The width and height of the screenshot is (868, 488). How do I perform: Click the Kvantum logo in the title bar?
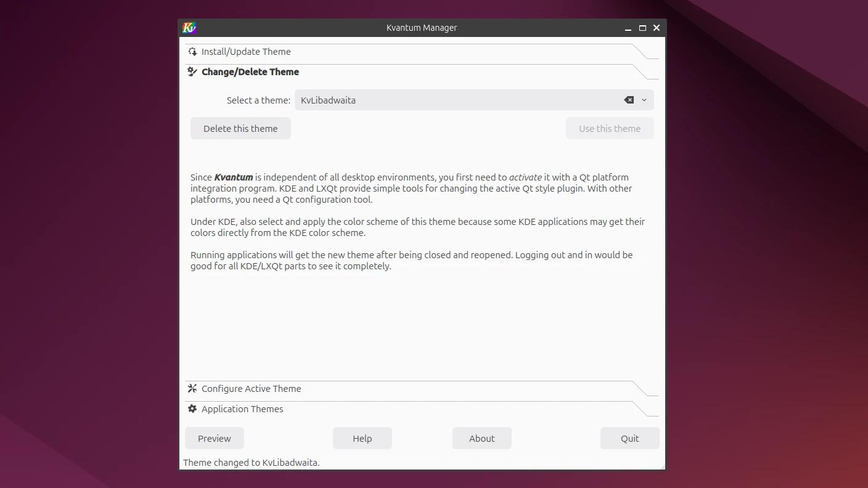coord(189,28)
